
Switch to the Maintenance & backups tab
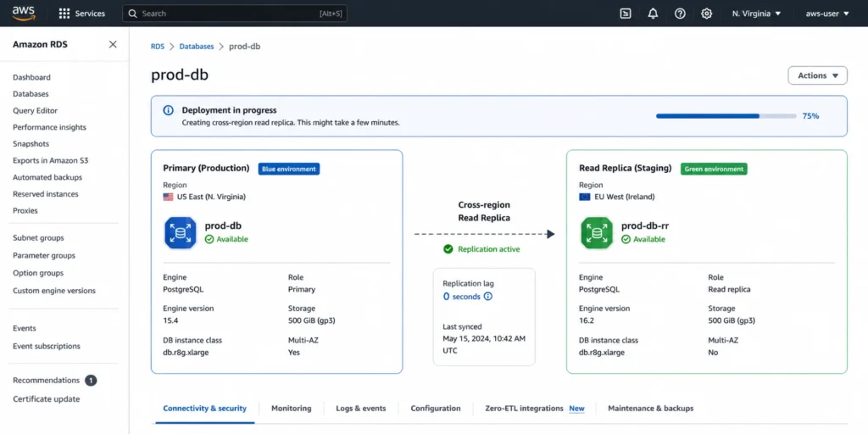pyautogui.click(x=650, y=409)
